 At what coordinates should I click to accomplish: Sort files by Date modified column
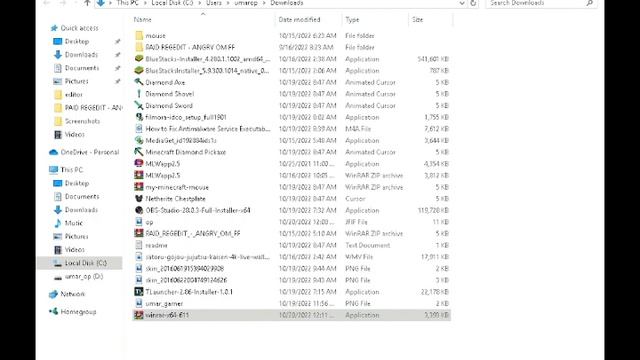299,20
